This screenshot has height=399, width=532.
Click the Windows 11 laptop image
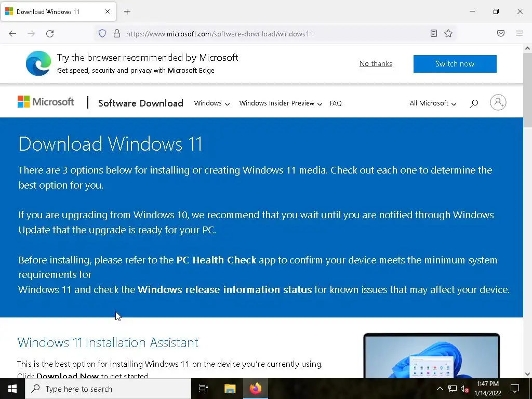431,355
